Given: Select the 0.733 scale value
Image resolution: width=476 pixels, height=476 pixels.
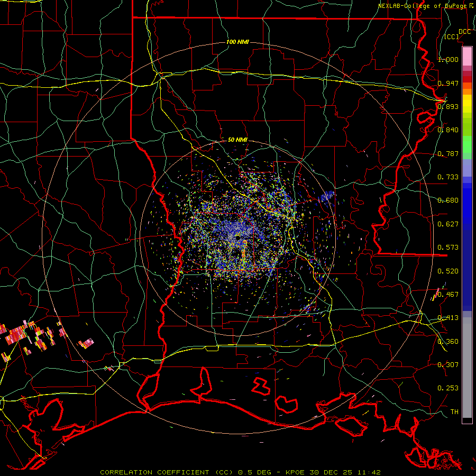Looking at the screenshot, I should point(448,177).
